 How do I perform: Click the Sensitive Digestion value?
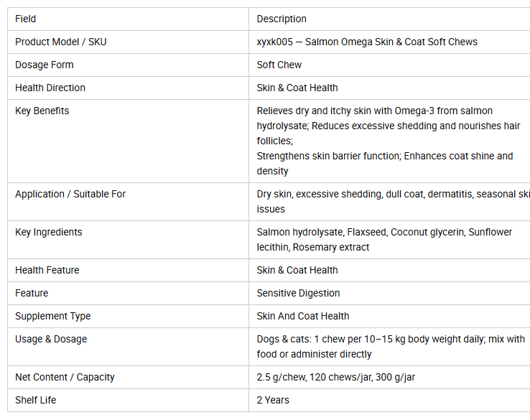tap(298, 294)
